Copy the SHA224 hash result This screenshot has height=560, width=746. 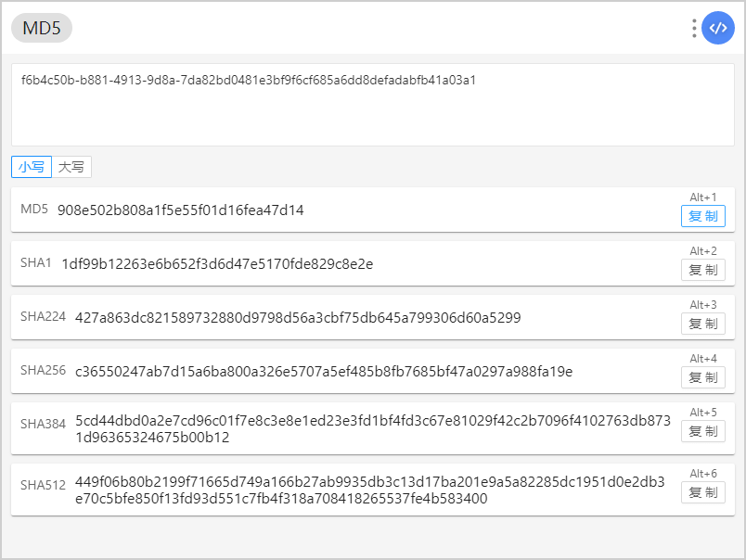[702, 324]
